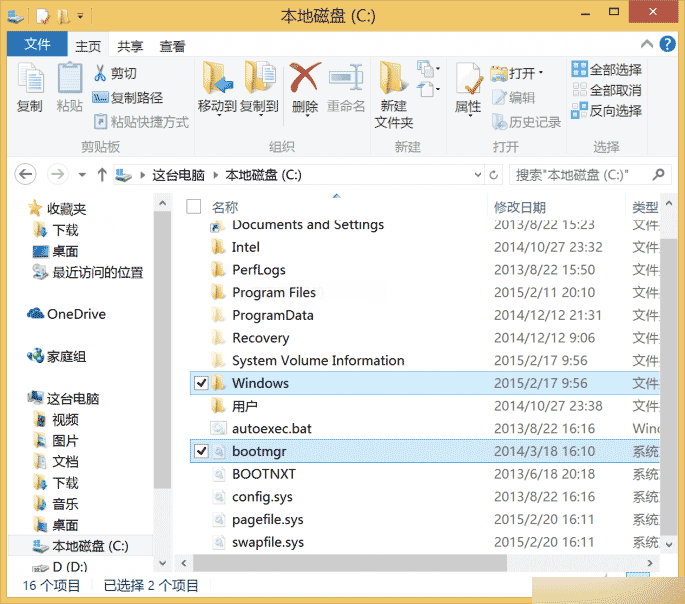
Task: Click the Properties quick access toolbar icon
Action: [43, 17]
